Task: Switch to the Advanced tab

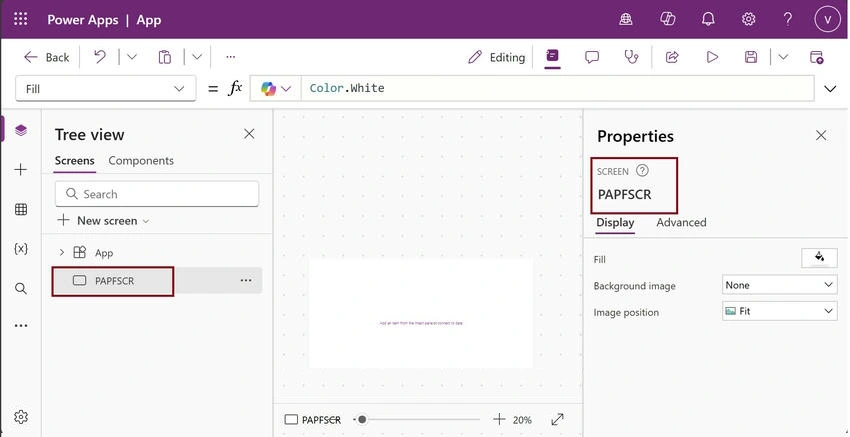Action: pyautogui.click(x=681, y=222)
